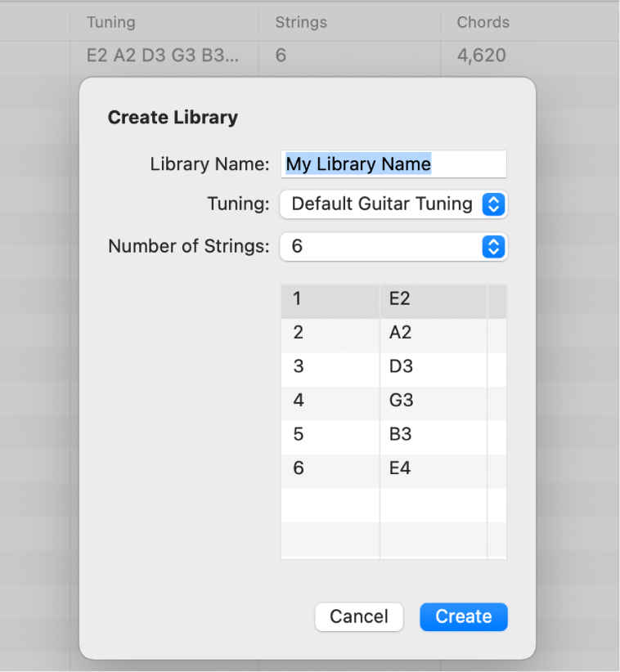Image resolution: width=620 pixels, height=672 pixels.
Task: Select the Library Name text field
Action: 393,164
